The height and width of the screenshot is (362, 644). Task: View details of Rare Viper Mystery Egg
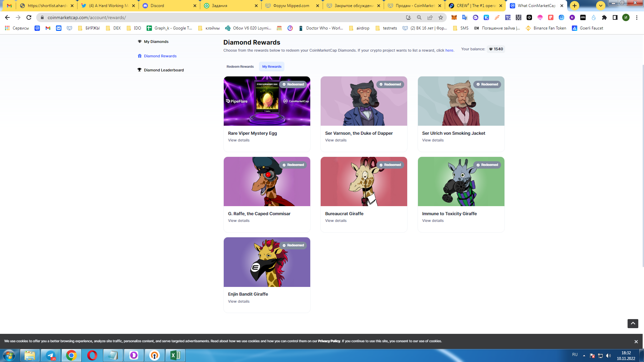(238, 140)
